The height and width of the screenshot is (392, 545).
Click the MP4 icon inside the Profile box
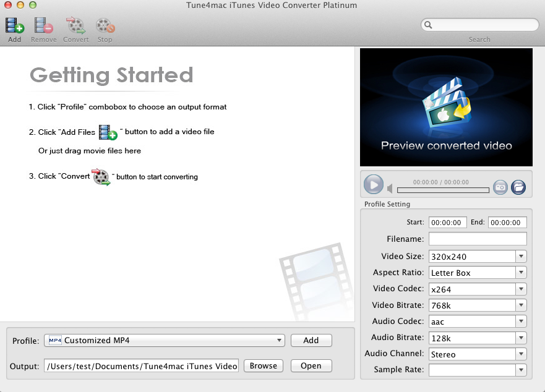tap(54, 340)
